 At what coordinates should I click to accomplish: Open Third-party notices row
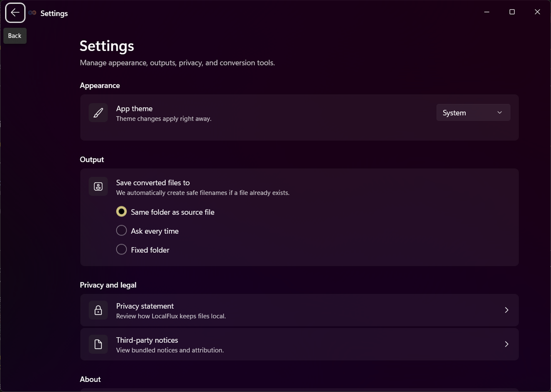click(x=299, y=344)
